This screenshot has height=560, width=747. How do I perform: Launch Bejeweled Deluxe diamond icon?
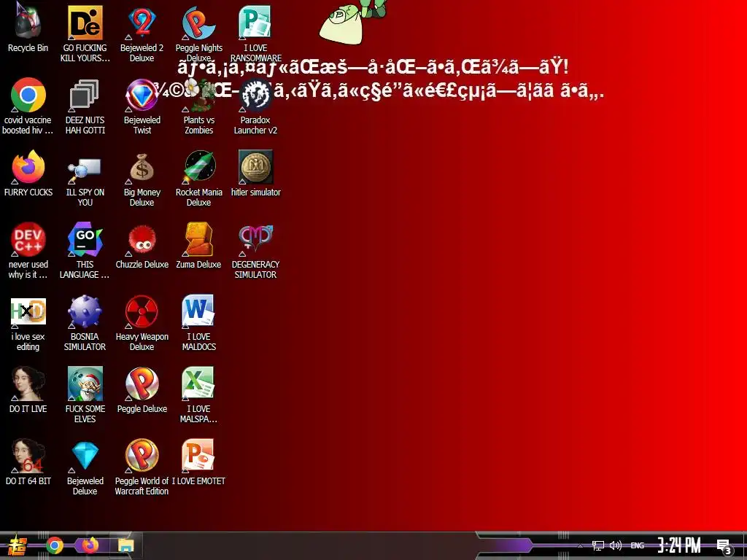[x=85, y=467]
